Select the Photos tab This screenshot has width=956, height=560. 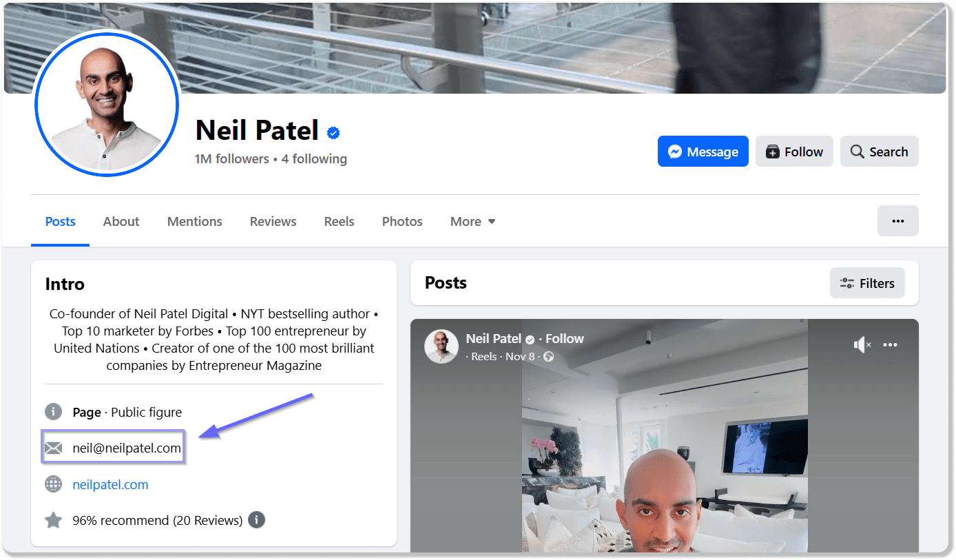(x=402, y=221)
